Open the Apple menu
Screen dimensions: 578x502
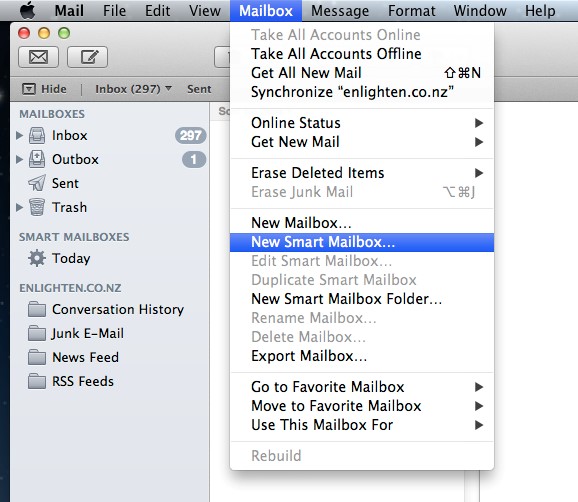[x=27, y=10]
